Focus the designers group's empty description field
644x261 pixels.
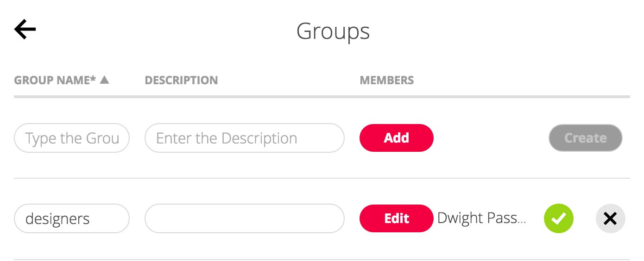245,218
